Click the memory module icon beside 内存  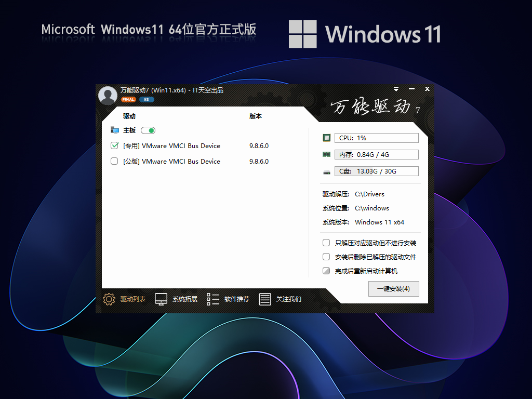326,154
